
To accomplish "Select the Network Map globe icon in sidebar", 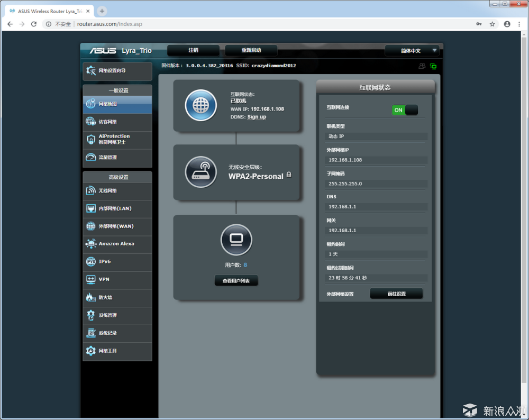I will [90, 104].
